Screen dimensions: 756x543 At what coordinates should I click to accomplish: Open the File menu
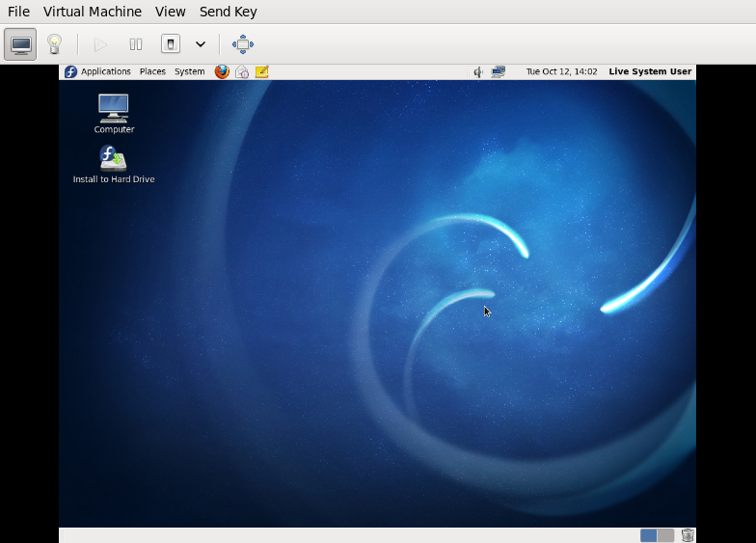point(18,12)
